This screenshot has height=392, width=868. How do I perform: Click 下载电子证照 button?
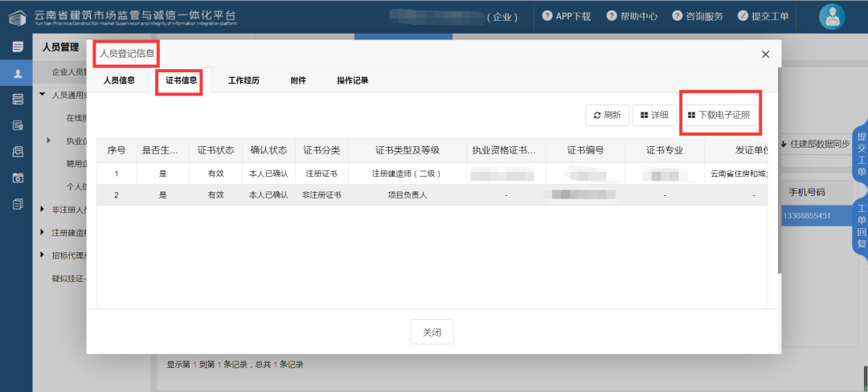click(719, 116)
